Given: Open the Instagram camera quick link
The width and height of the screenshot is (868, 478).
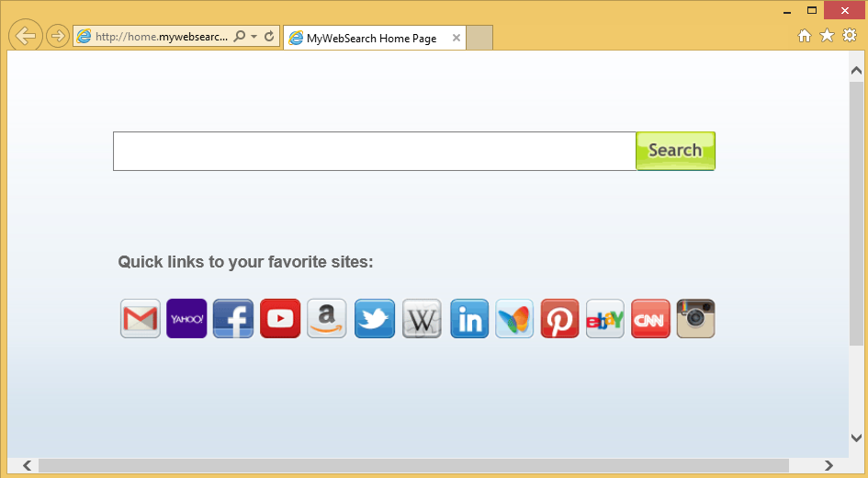Looking at the screenshot, I should (695, 319).
